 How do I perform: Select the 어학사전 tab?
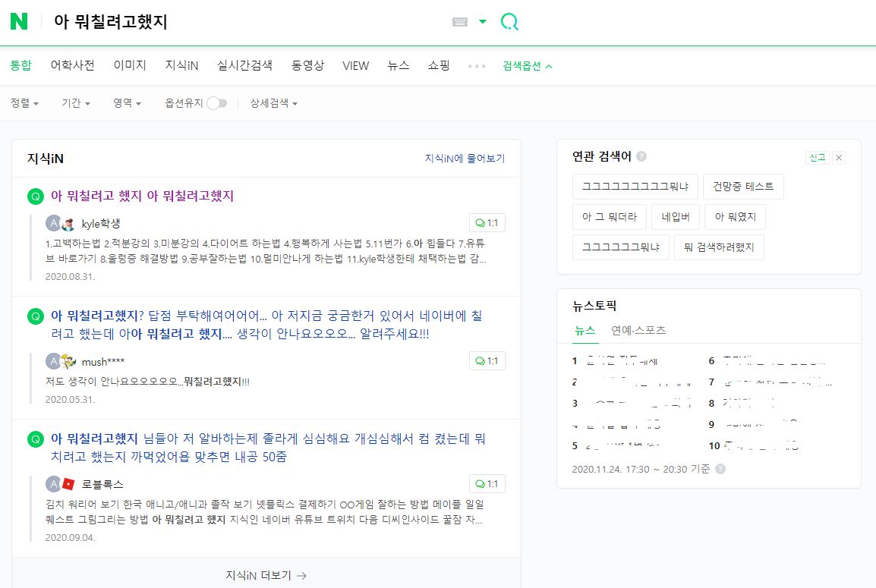click(73, 65)
